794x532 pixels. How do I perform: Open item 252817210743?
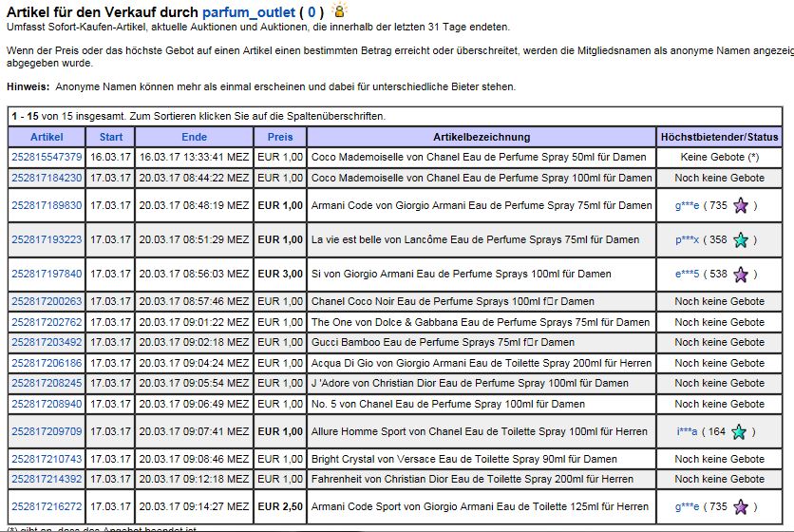(47, 459)
